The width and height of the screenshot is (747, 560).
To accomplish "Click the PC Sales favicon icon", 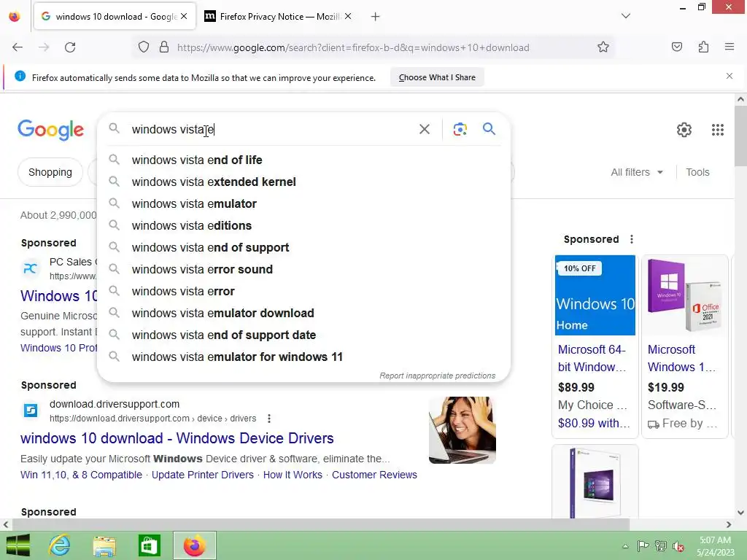I will pyautogui.click(x=31, y=268).
